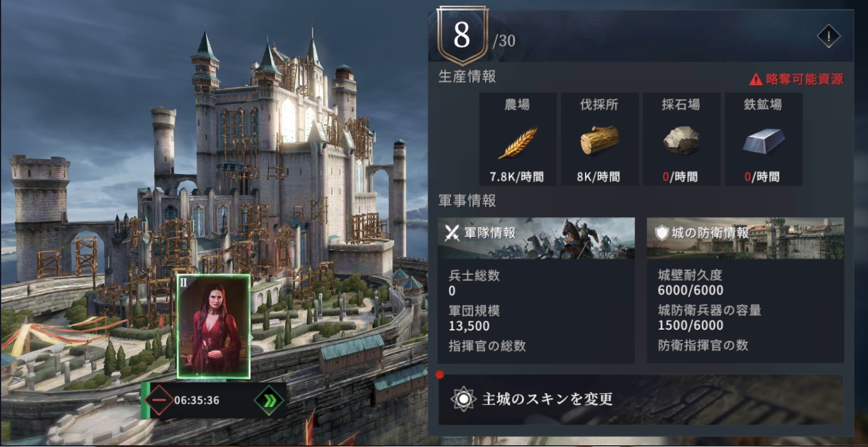
Task: Speed up construction with green arrows
Action: pos(268,400)
